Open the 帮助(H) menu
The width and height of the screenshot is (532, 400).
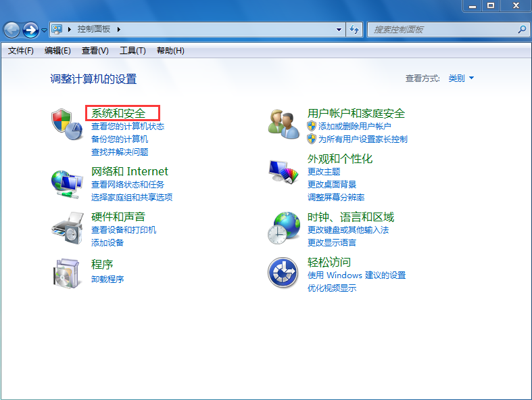[170, 51]
